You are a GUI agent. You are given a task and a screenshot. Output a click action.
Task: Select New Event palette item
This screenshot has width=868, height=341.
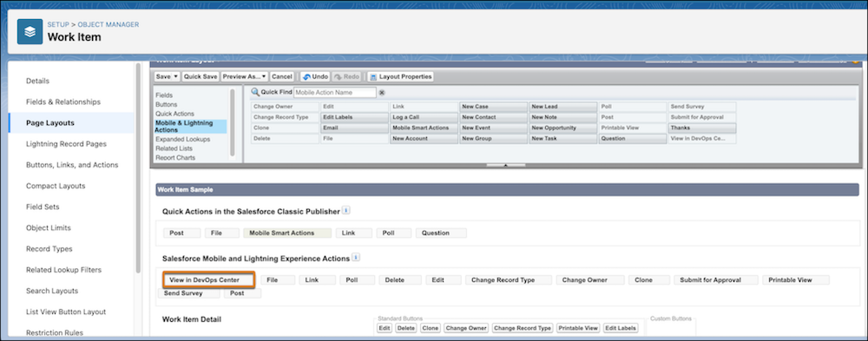pos(493,128)
